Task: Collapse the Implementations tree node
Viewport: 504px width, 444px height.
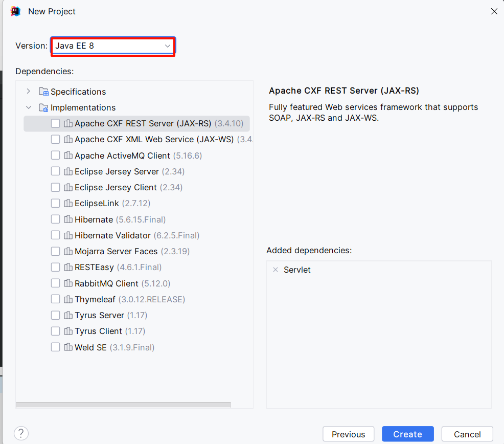Action: tap(29, 107)
